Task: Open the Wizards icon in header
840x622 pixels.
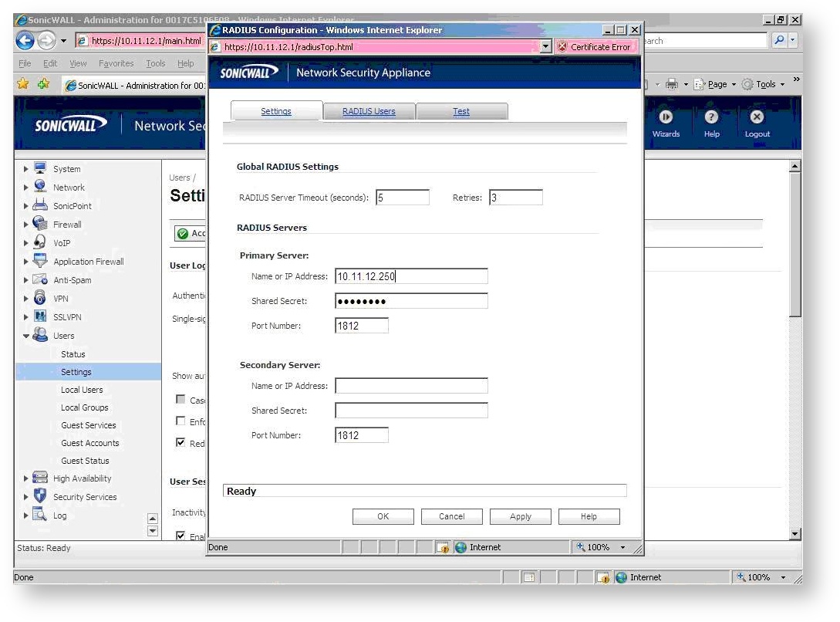Action: [x=666, y=117]
